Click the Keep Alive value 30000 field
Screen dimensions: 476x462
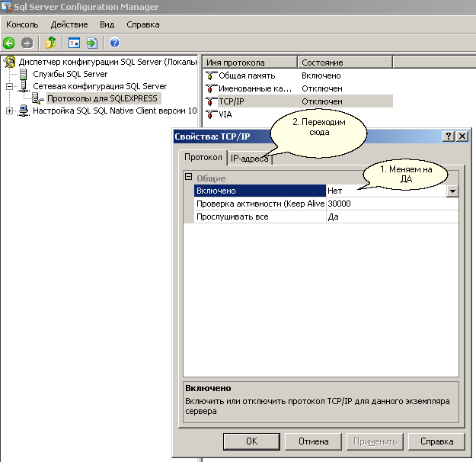coord(391,204)
